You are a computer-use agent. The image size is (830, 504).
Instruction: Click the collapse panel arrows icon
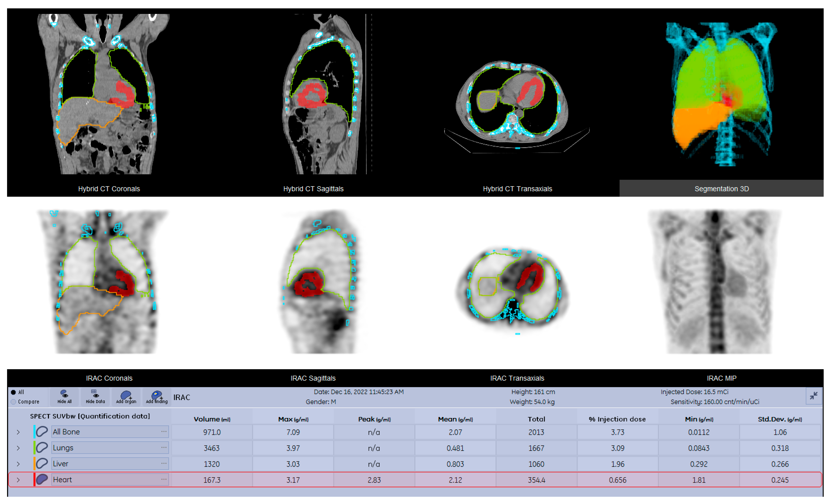coord(813,396)
